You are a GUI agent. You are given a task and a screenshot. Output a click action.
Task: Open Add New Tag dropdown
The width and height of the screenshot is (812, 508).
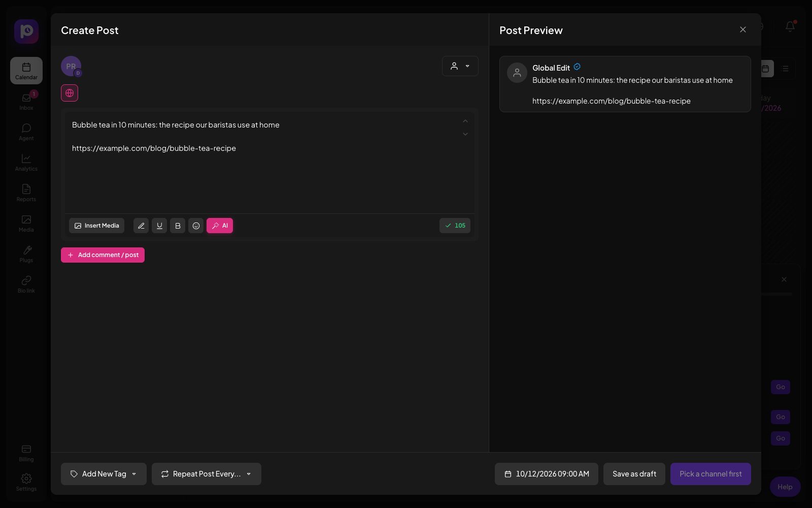coord(104,474)
